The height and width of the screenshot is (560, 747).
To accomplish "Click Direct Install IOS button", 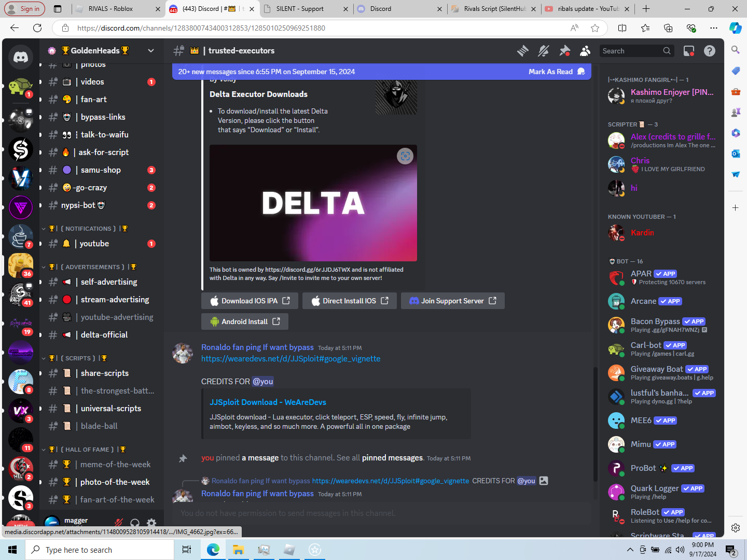I will pyautogui.click(x=350, y=301).
